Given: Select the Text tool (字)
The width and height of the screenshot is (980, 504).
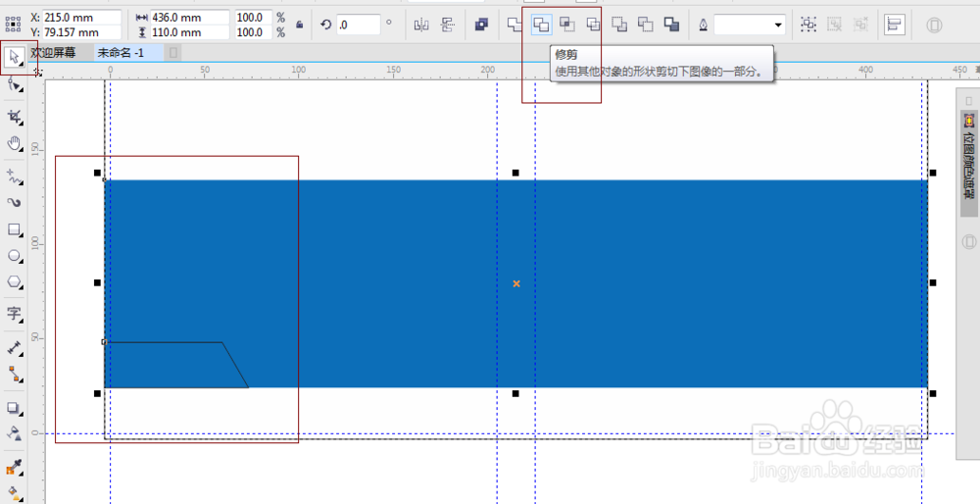Looking at the screenshot, I should click(x=14, y=313).
